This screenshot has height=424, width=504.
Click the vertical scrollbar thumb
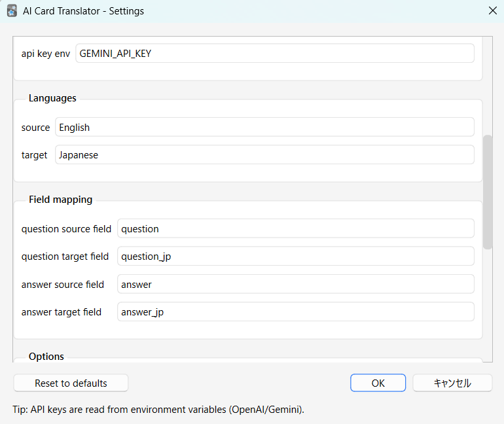tap(487, 192)
